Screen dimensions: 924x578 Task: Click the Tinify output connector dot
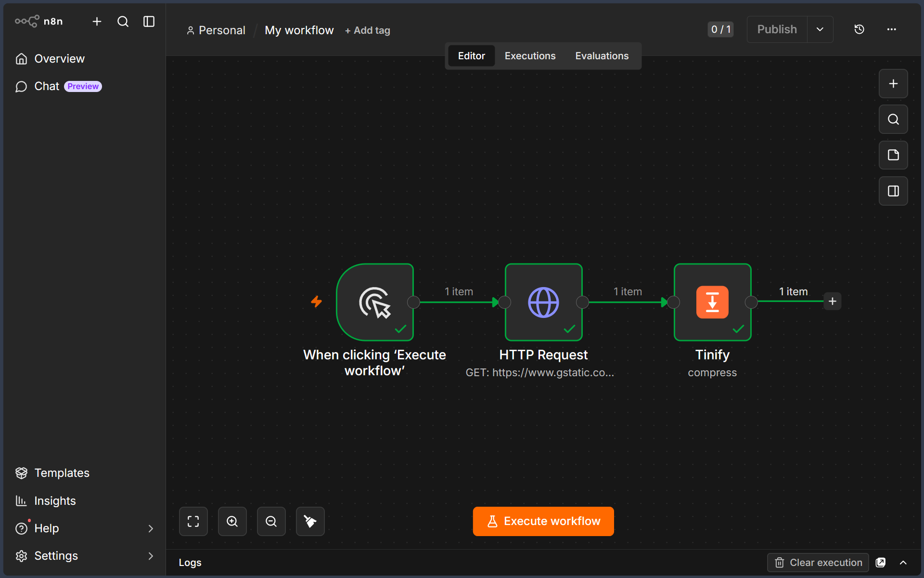pyautogui.click(x=751, y=302)
